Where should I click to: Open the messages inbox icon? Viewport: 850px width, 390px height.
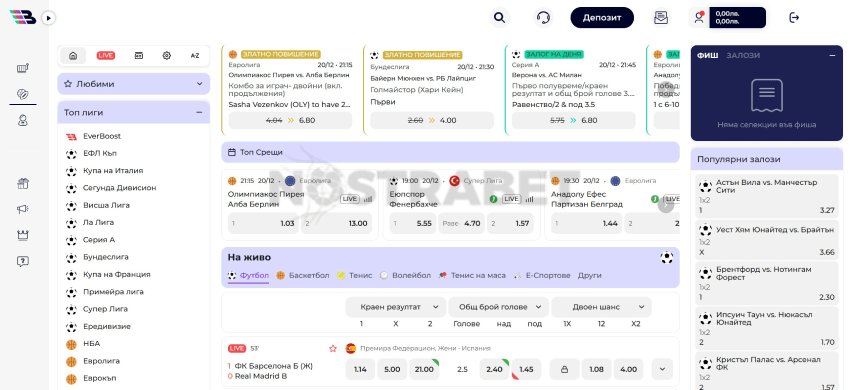pyautogui.click(x=660, y=18)
